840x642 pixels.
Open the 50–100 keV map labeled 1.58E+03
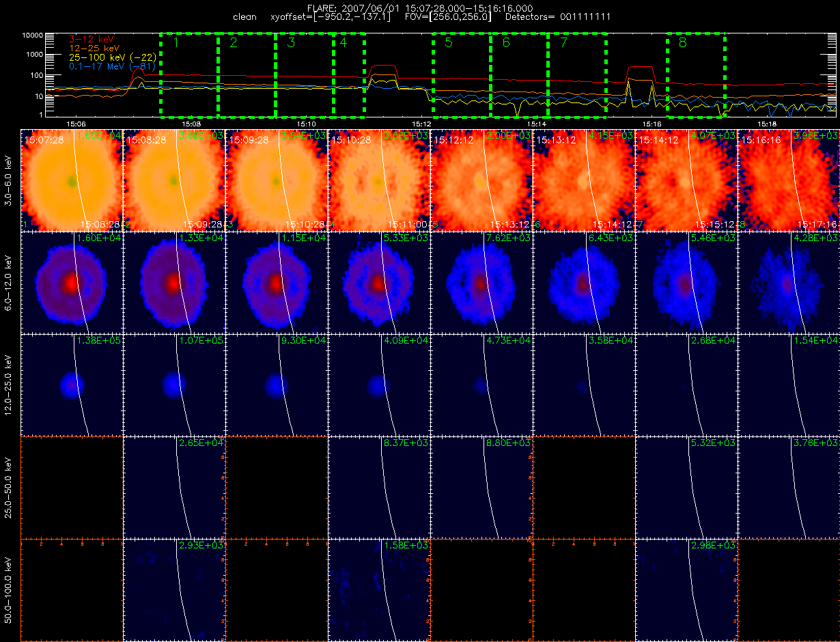(379, 589)
